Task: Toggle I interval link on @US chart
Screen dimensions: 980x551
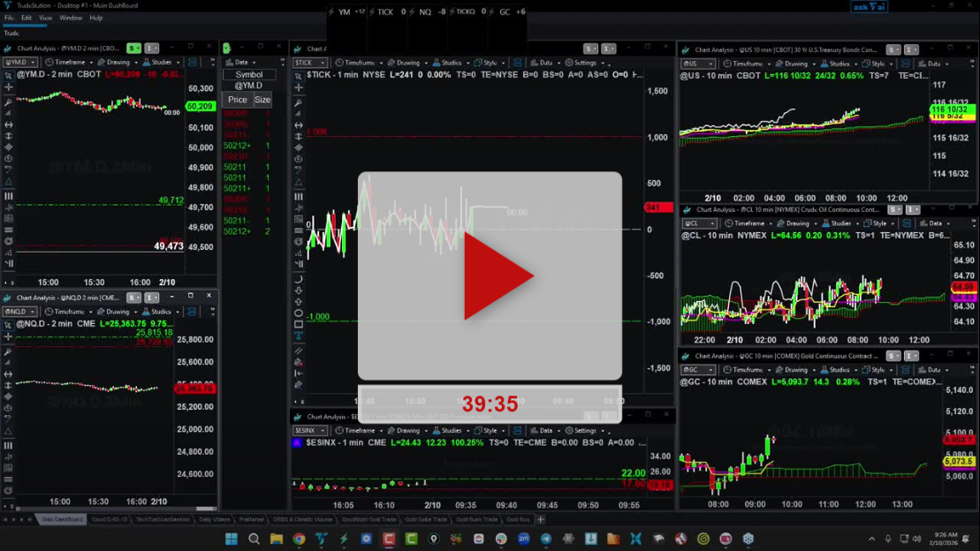Action: (910, 49)
